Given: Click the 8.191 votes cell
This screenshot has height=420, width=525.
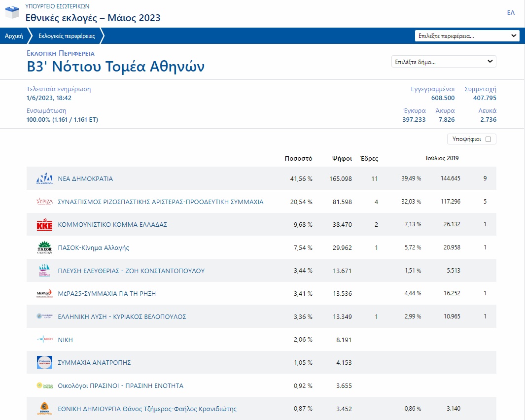Looking at the screenshot, I should pyautogui.click(x=344, y=340).
